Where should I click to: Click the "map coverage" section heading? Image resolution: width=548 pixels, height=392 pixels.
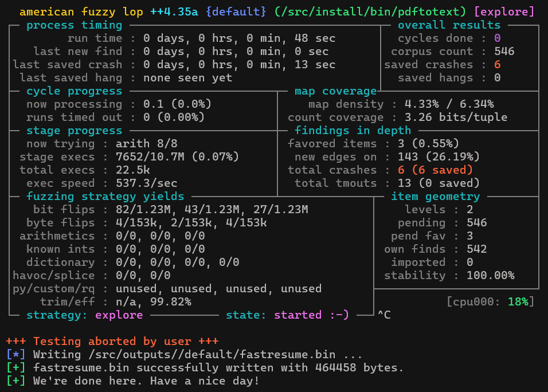click(335, 91)
